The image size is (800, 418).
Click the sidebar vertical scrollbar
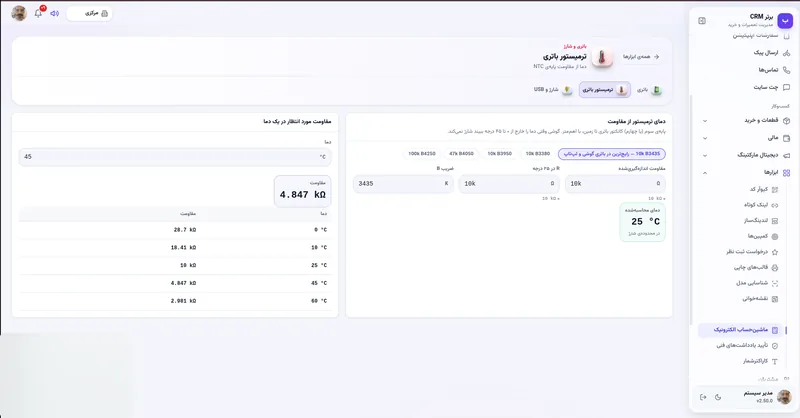point(691,209)
